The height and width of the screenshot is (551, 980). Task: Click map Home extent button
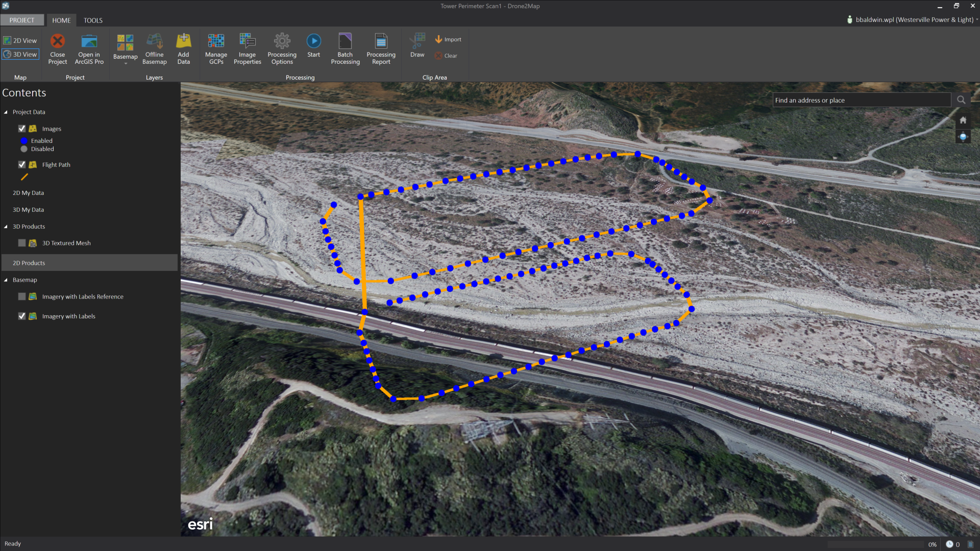[963, 120]
